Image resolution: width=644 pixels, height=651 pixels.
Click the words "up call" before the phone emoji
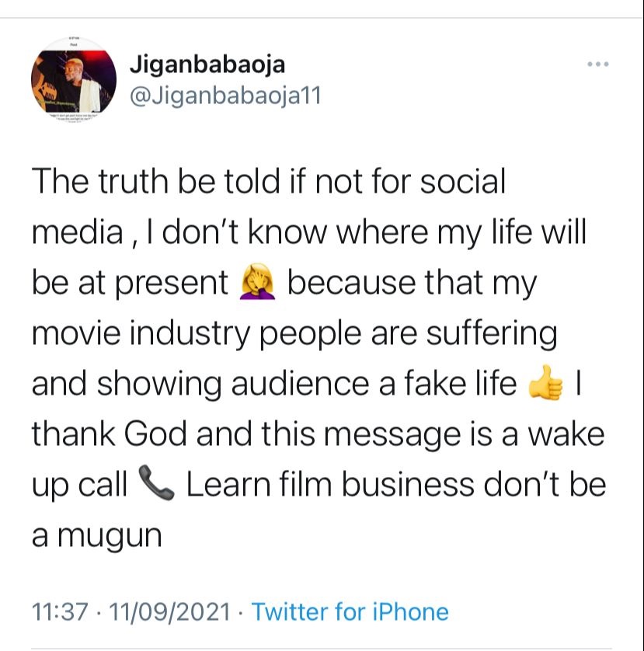point(79,486)
